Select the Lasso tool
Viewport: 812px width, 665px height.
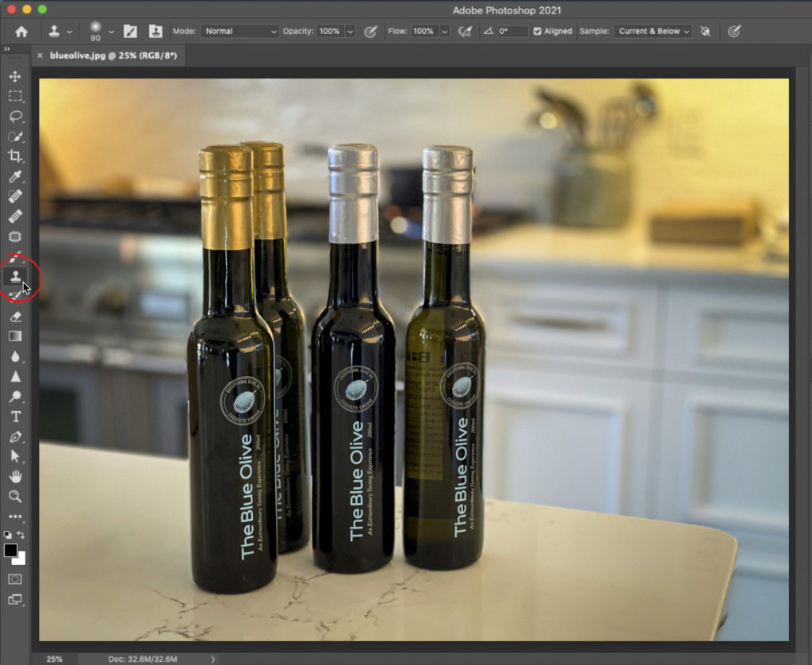pyautogui.click(x=15, y=116)
